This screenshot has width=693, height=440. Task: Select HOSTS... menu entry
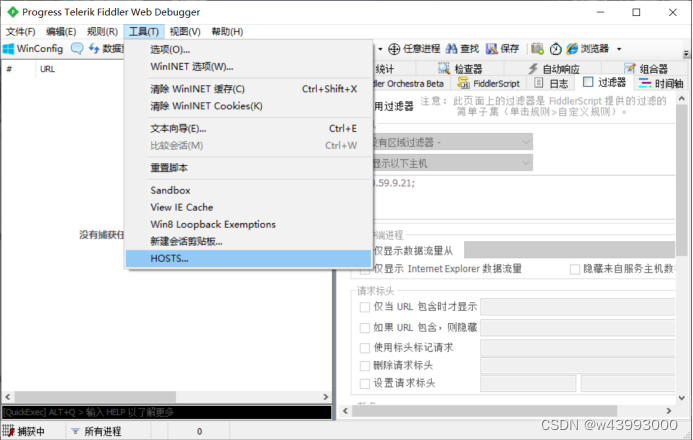(248, 258)
